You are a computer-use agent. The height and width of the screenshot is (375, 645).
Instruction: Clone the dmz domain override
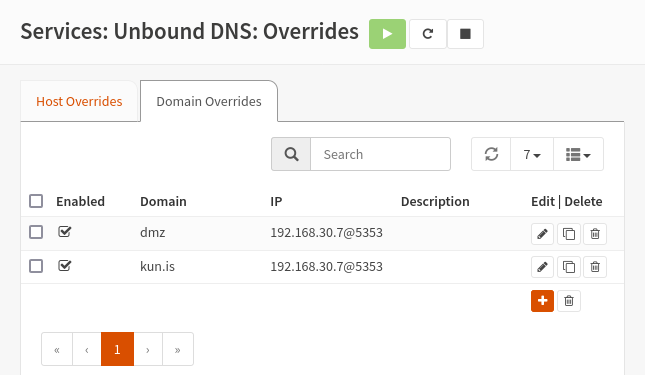click(568, 234)
